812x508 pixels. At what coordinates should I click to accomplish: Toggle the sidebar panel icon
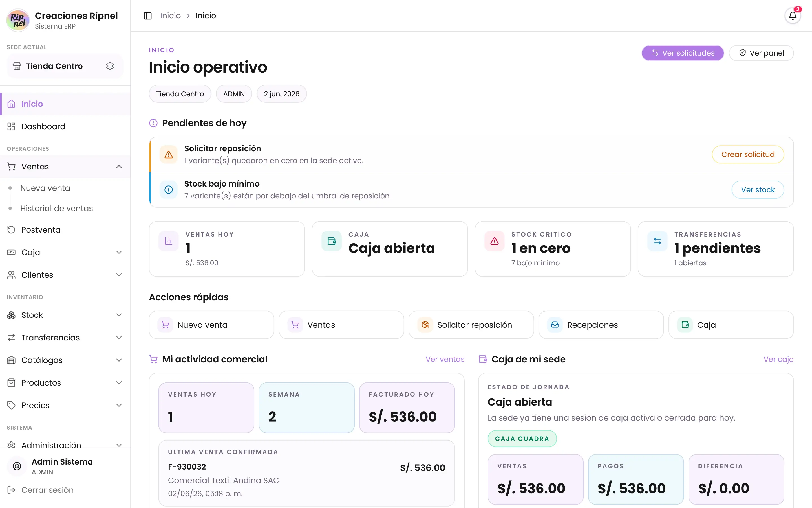(x=148, y=16)
